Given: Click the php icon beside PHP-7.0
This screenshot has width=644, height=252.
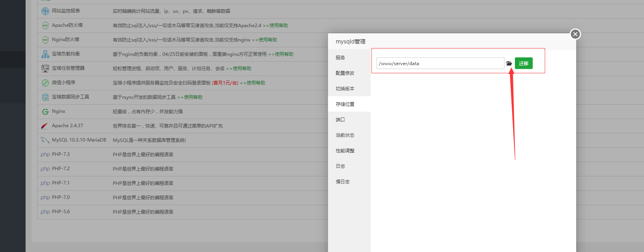Looking at the screenshot, I should tap(45, 197).
